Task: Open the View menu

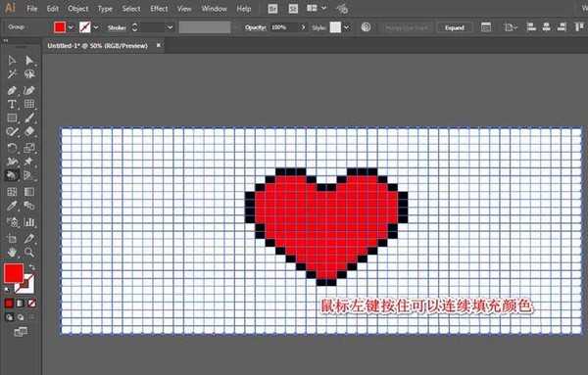Action: point(184,8)
